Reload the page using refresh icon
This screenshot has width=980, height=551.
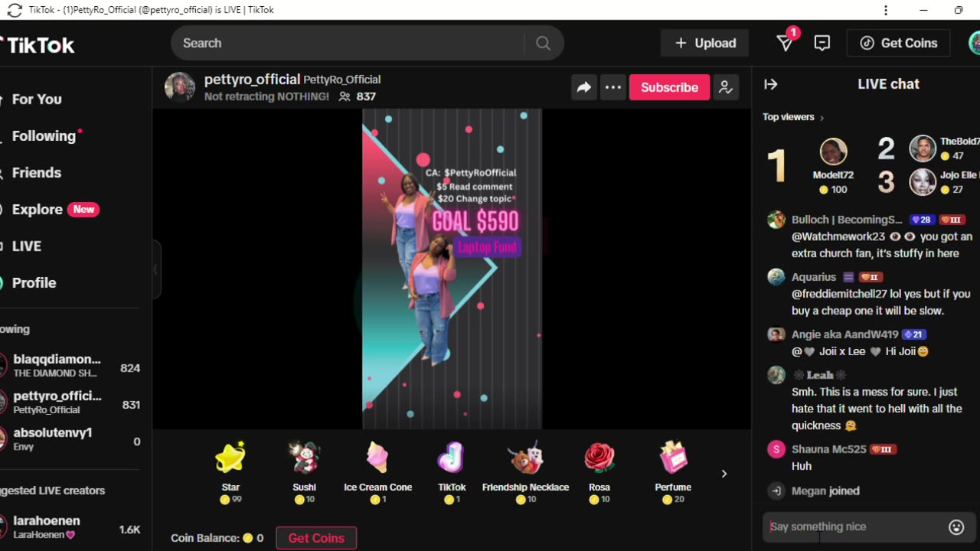(x=14, y=10)
